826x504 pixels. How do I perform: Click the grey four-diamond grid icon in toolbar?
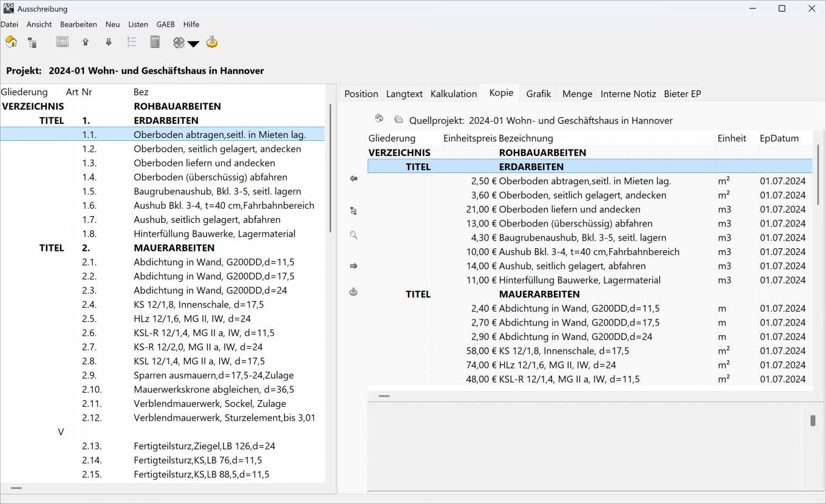(x=179, y=43)
